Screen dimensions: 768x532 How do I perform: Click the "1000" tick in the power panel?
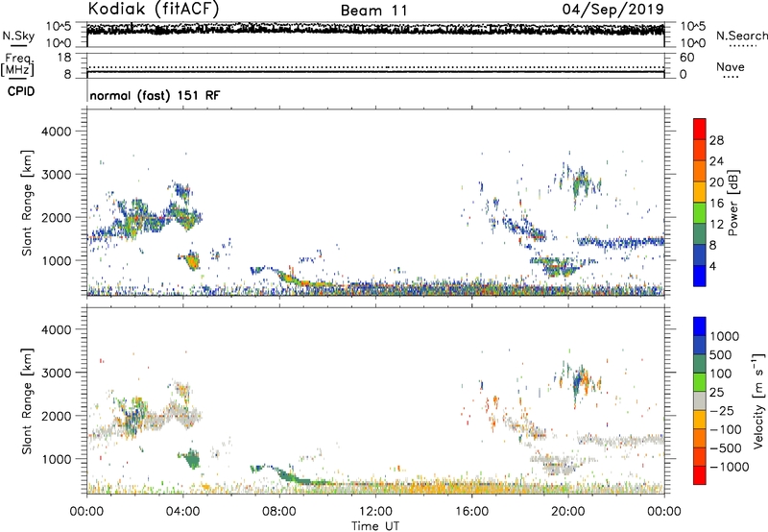pos(57,260)
